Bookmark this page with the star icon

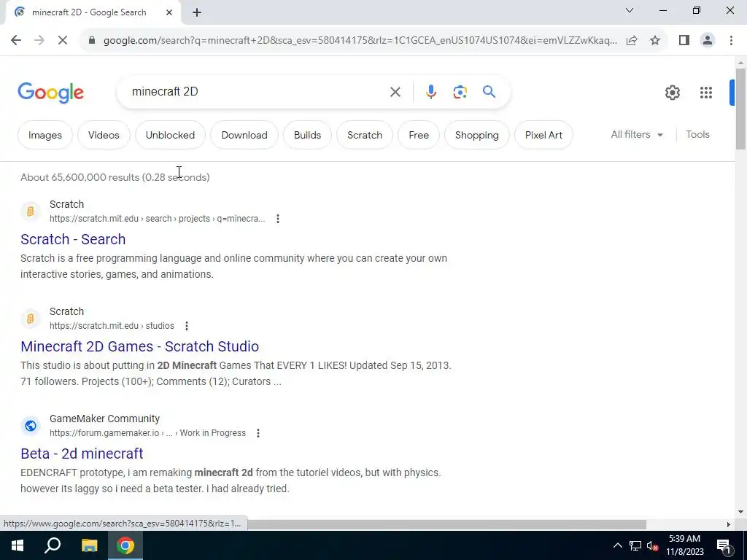point(655,41)
